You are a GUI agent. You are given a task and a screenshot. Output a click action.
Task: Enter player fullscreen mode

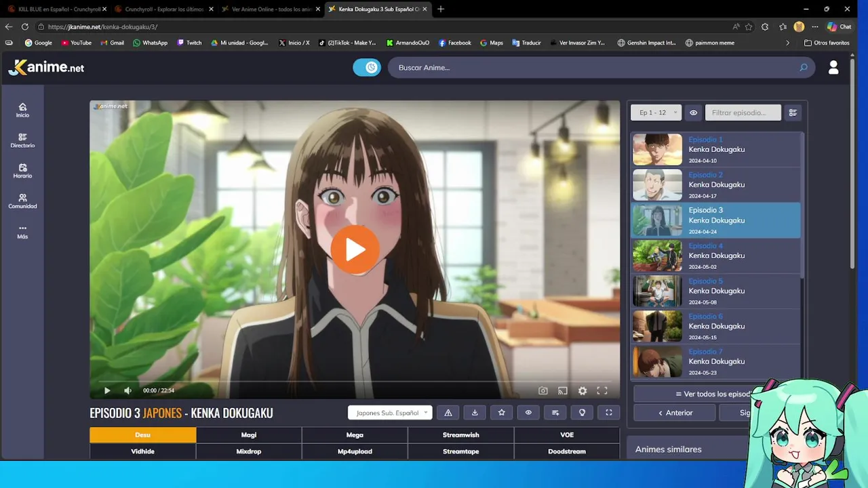click(x=601, y=390)
